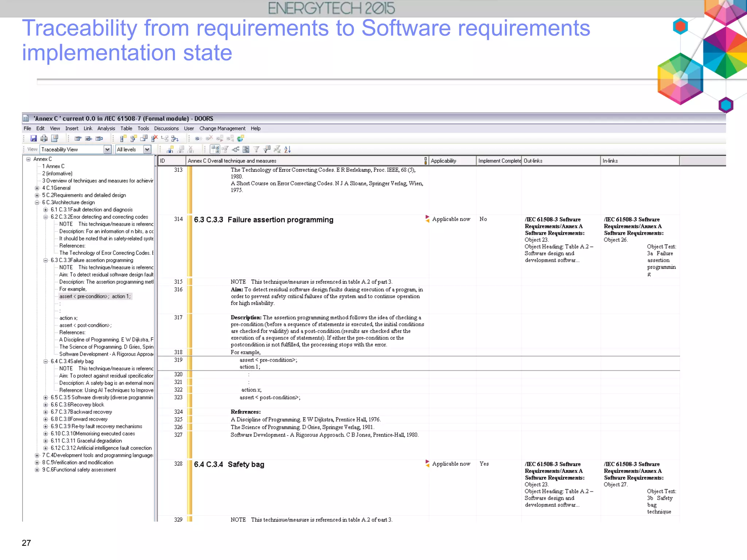The width and height of the screenshot is (747, 560).
Task: Expand 6.1 C.3.1Fault detection and diagnosis
Action: point(46,210)
